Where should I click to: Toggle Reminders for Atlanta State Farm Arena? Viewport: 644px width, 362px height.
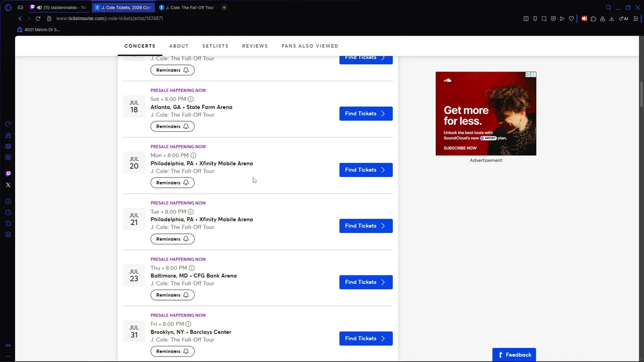click(173, 126)
